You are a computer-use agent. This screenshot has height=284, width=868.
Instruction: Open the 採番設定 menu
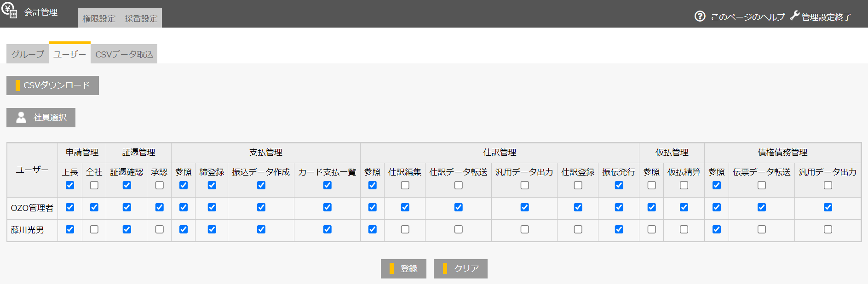(x=141, y=18)
